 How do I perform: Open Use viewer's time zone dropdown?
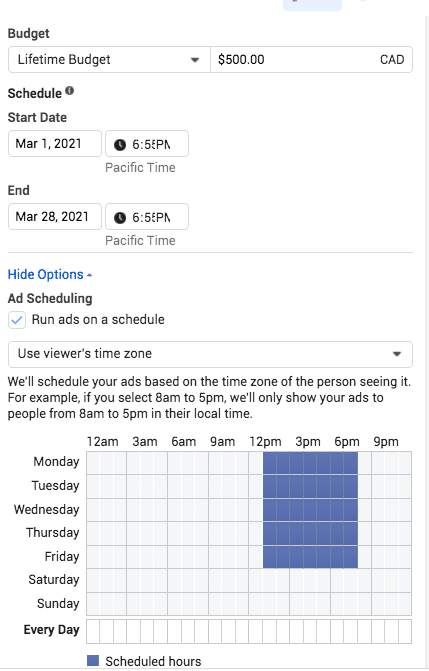click(x=210, y=354)
